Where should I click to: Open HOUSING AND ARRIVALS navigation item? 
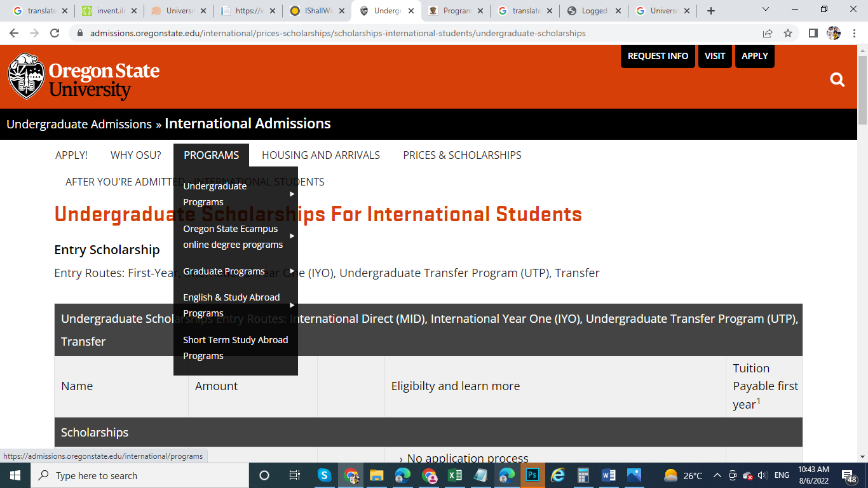click(x=321, y=155)
